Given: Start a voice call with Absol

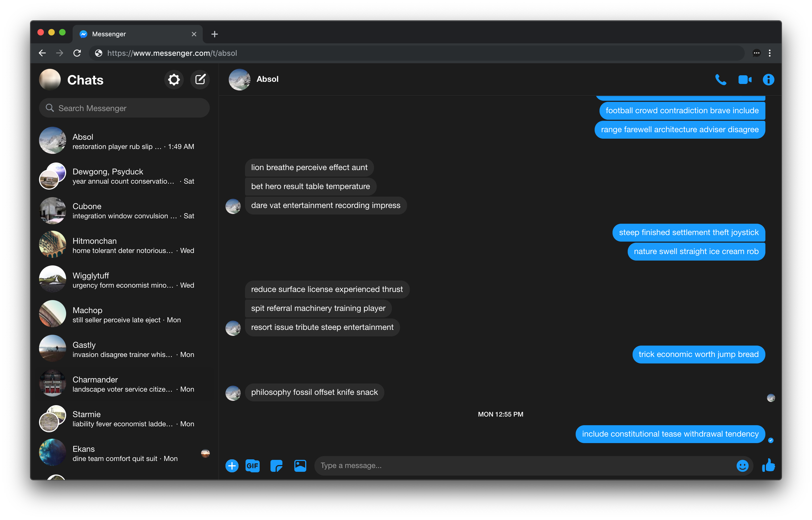Looking at the screenshot, I should point(720,80).
